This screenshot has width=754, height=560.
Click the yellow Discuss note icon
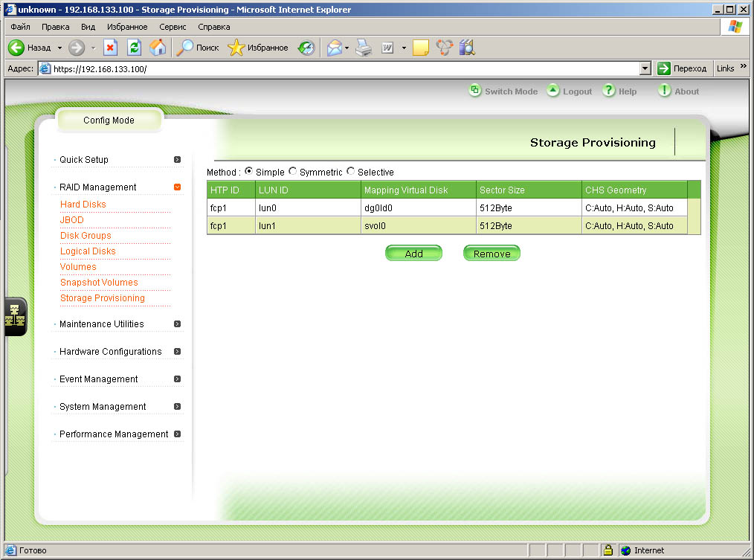pyautogui.click(x=420, y=48)
